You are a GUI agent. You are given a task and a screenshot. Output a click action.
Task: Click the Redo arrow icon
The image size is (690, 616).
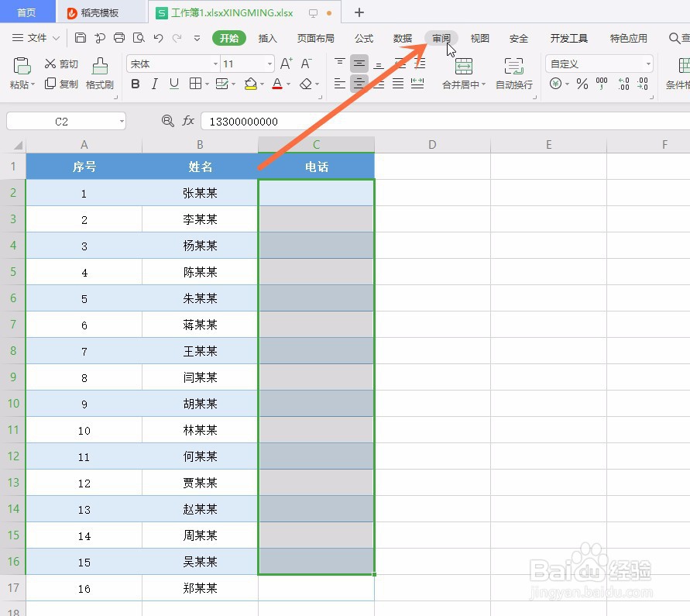click(x=177, y=38)
